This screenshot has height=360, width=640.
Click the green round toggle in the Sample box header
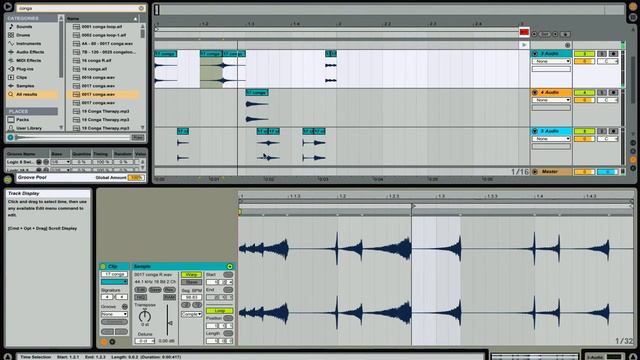coord(230,267)
